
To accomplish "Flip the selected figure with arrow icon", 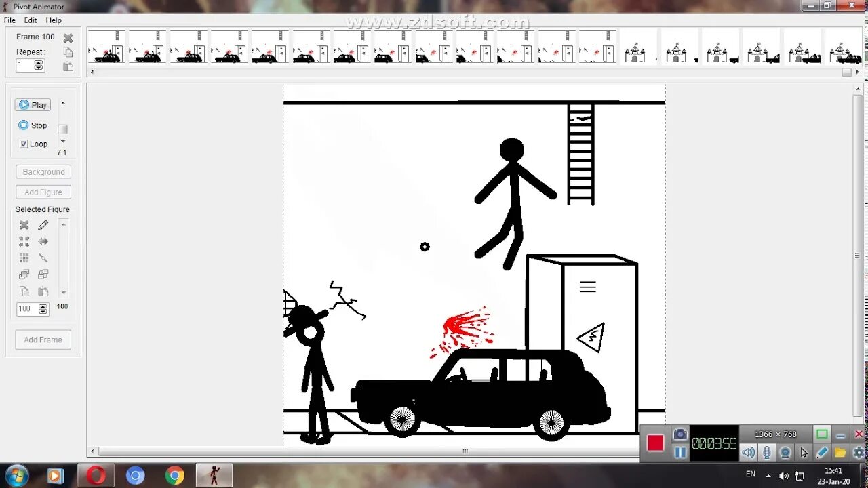I will coord(43,241).
